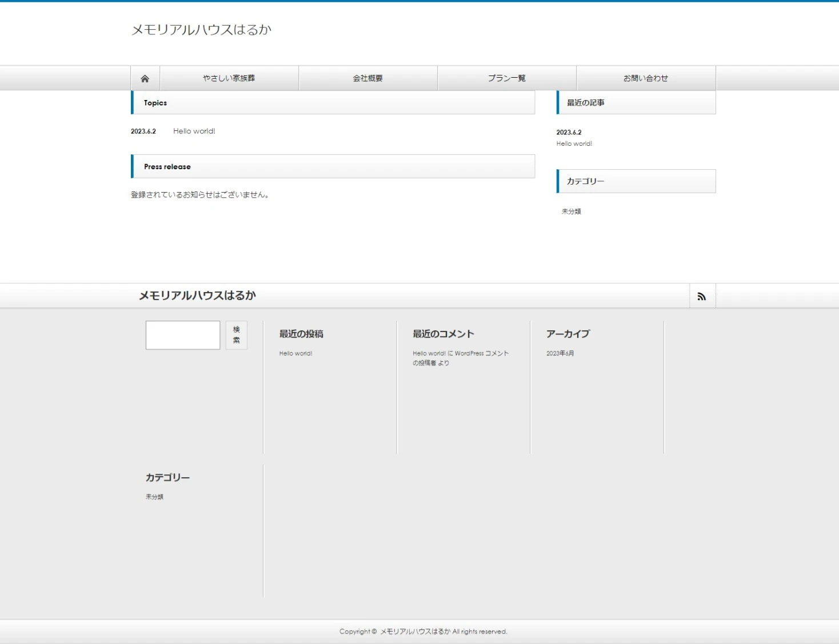Select プラン一覧 in the navigation bar
The height and width of the screenshot is (644, 839).
[506, 78]
